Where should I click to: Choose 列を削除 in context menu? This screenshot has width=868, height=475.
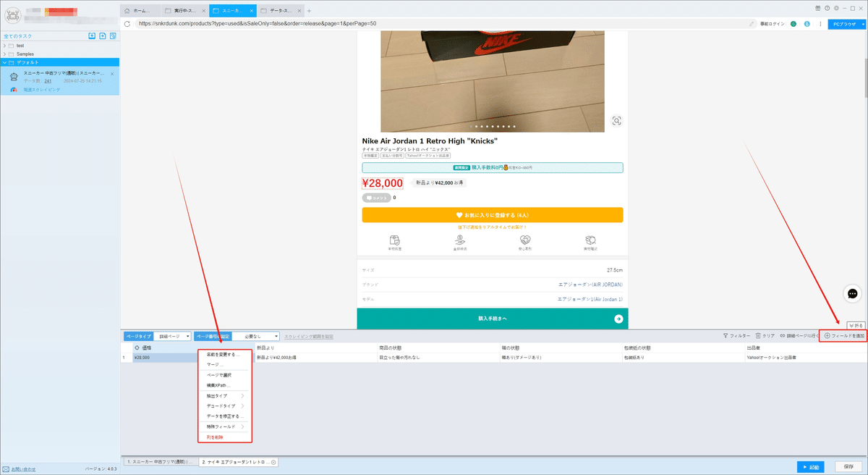pyautogui.click(x=225, y=437)
